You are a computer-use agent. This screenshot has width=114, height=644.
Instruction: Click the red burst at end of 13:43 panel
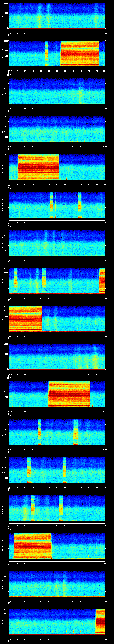(x=102, y=280)
